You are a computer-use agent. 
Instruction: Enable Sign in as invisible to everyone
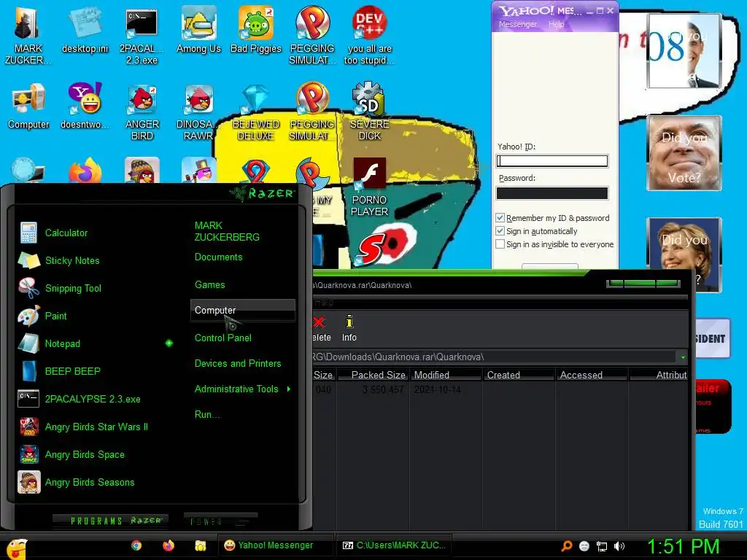[x=500, y=244]
